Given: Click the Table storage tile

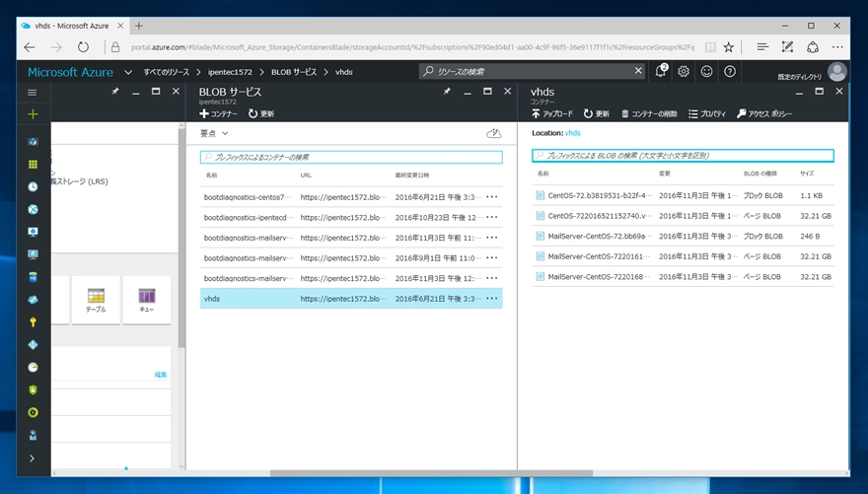Looking at the screenshot, I should pos(96,300).
